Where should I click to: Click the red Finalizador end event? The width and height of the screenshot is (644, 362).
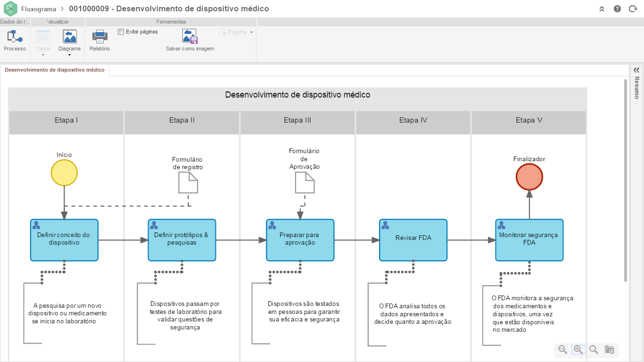[529, 177]
